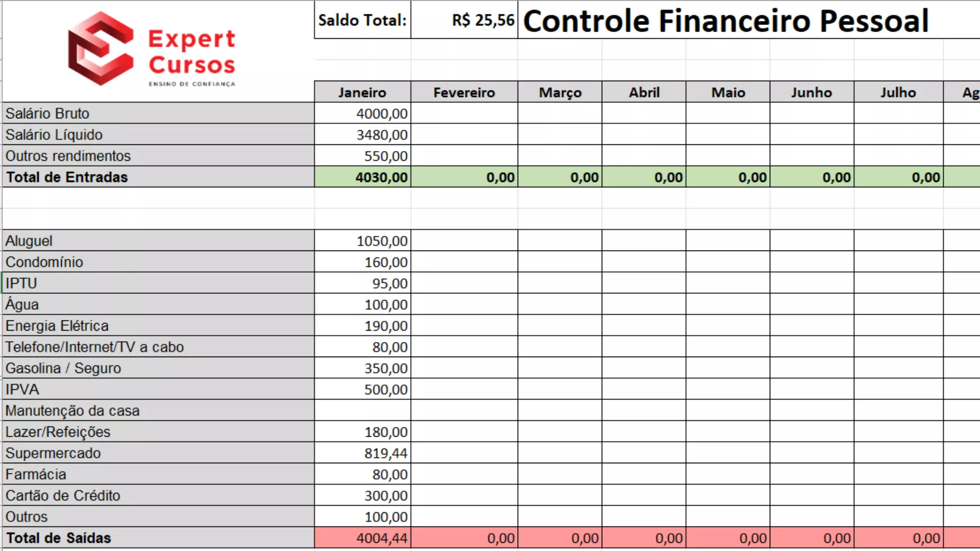Select empty Fevereiro cell for Aluguel
The height and width of the screenshot is (551, 980).
click(464, 241)
